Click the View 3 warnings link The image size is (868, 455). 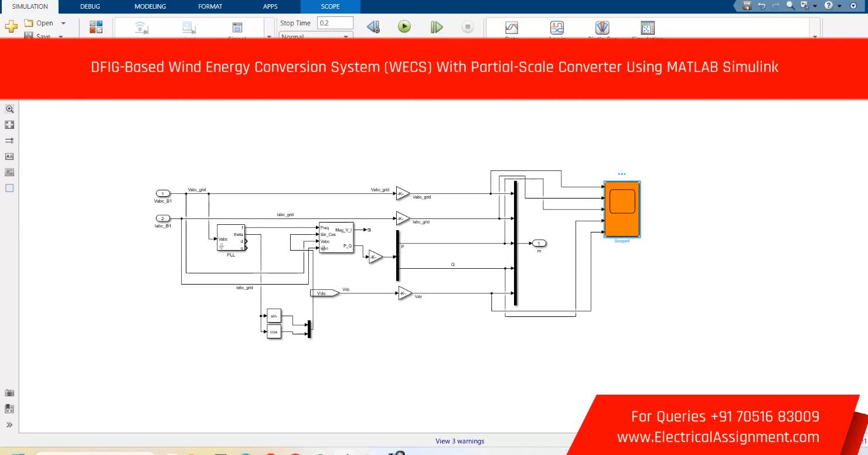click(x=459, y=441)
